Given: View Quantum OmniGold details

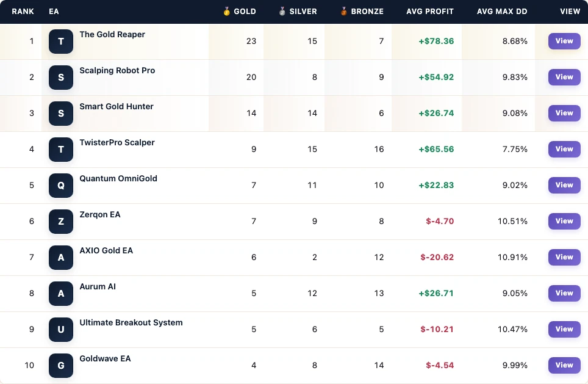Looking at the screenshot, I should pyautogui.click(x=564, y=185).
